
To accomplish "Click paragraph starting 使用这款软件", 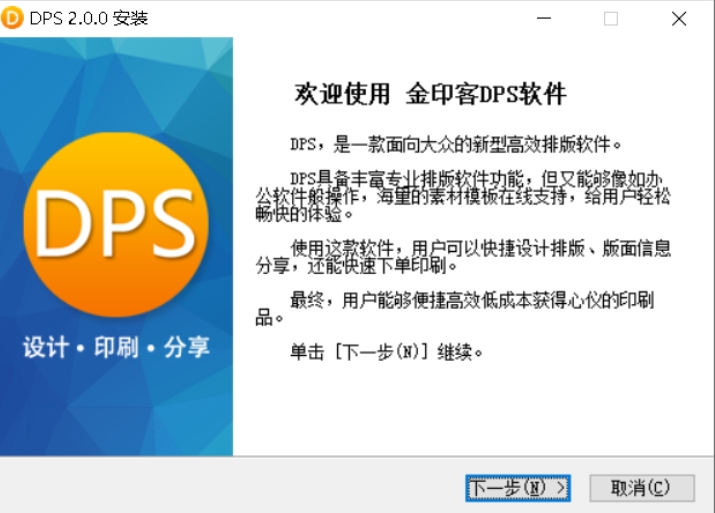I will tap(463, 257).
